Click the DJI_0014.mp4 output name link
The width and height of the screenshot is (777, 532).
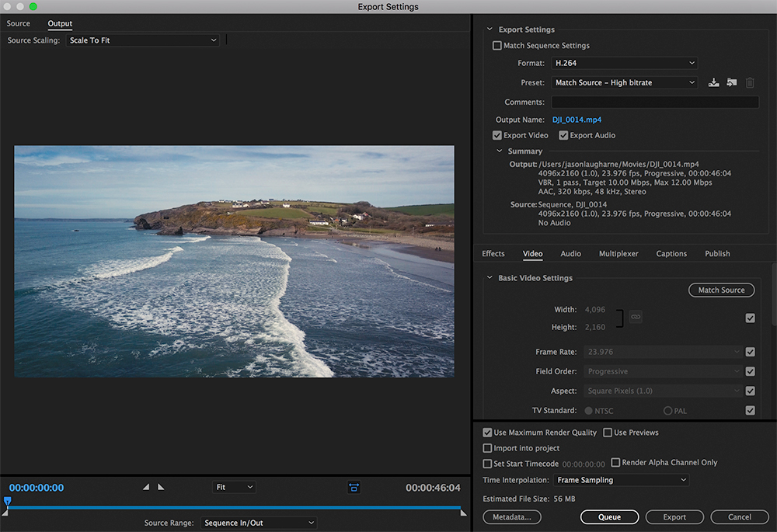577,120
